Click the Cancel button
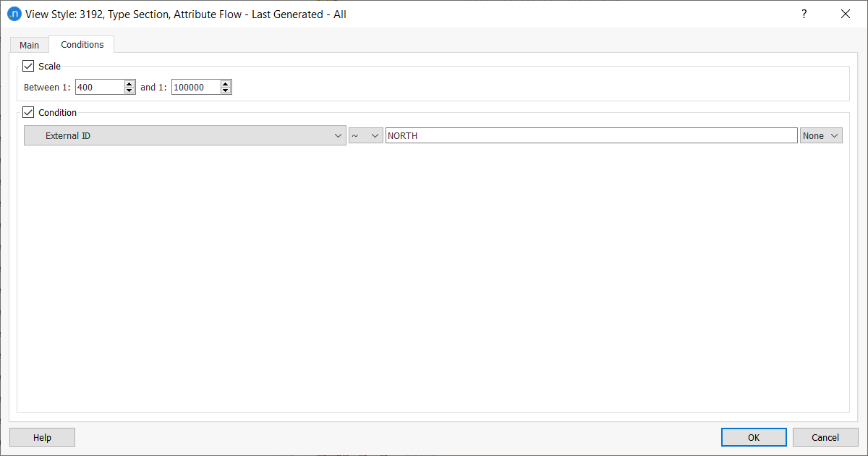The height and width of the screenshot is (456, 868). pyautogui.click(x=825, y=436)
